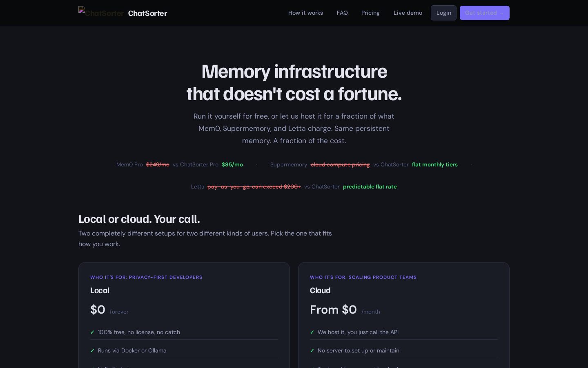This screenshot has height=368, width=588.
Task: Click the "Cloud" plan title
Action: (x=320, y=290)
